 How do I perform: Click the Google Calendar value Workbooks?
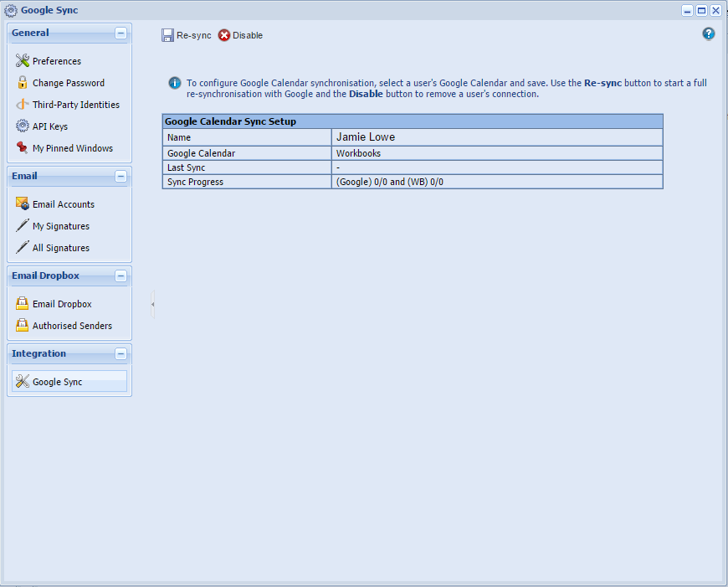coord(358,153)
